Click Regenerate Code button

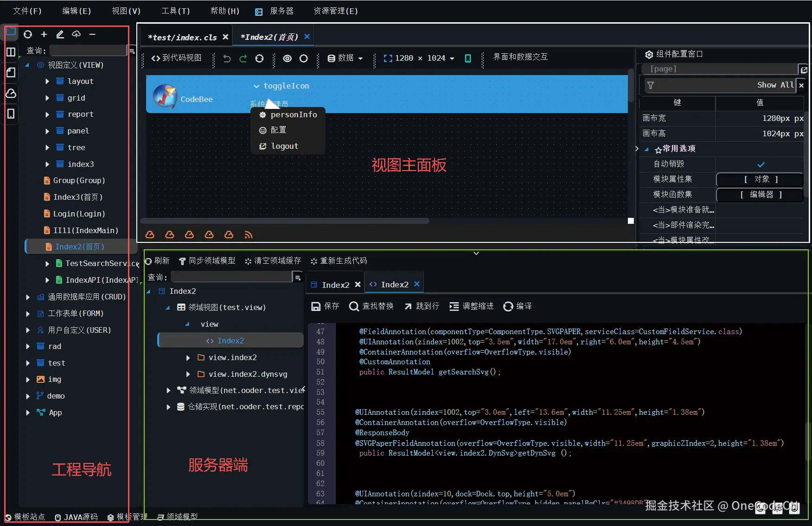coord(339,261)
